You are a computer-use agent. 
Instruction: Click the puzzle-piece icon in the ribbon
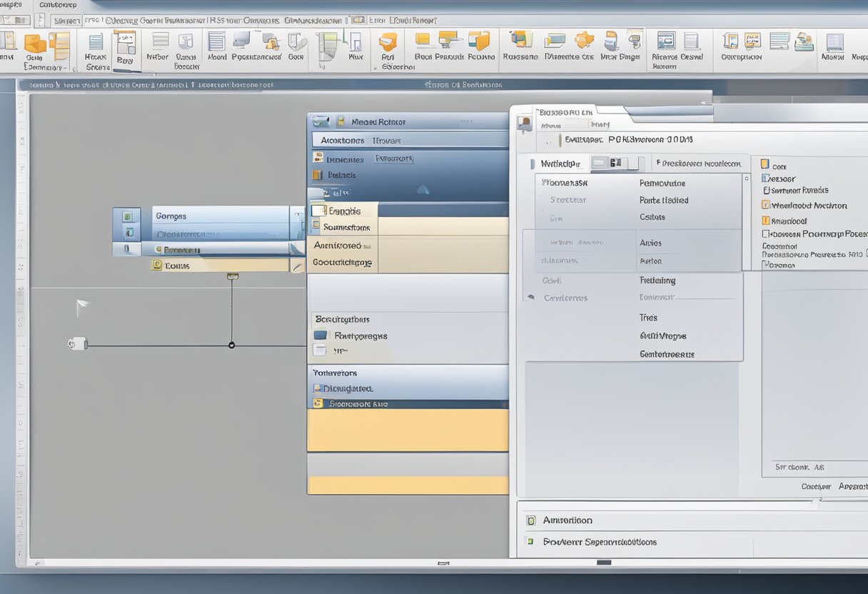584,40
